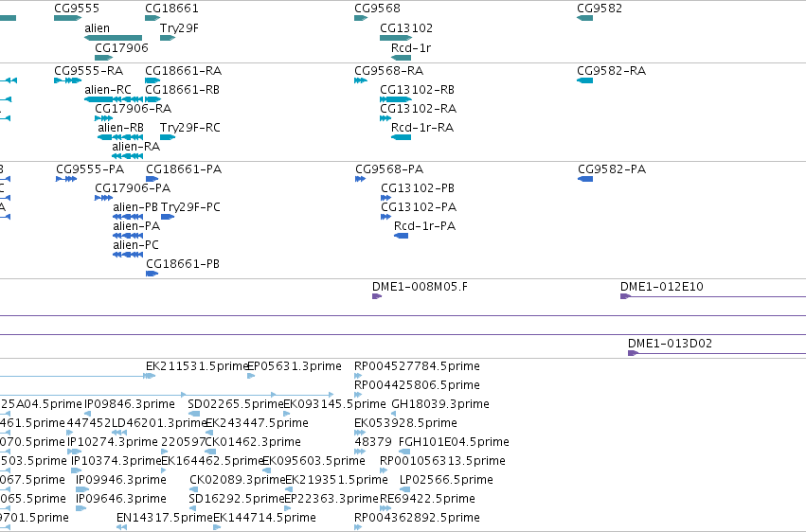Select the DME1-012E10 clone feature
This screenshot has height=532, width=806.
point(713,296)
